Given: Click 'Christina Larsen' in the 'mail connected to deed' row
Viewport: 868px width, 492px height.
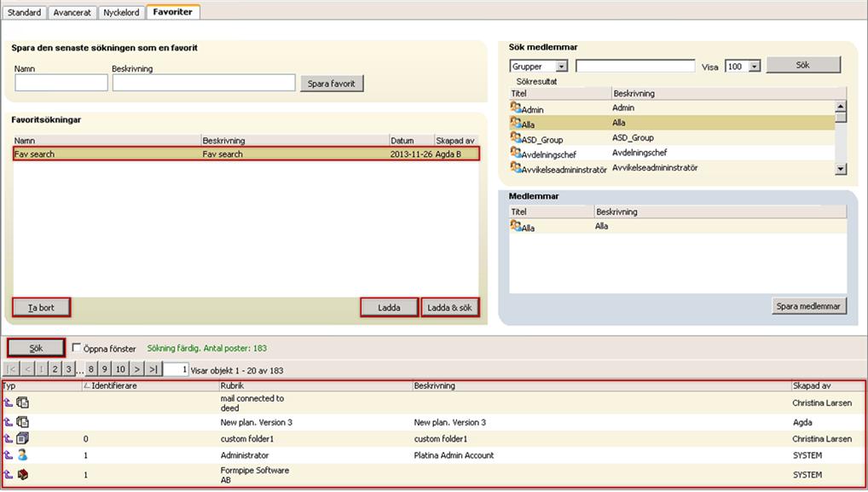Looking at the screenshot, I should [x=822, y=403].
